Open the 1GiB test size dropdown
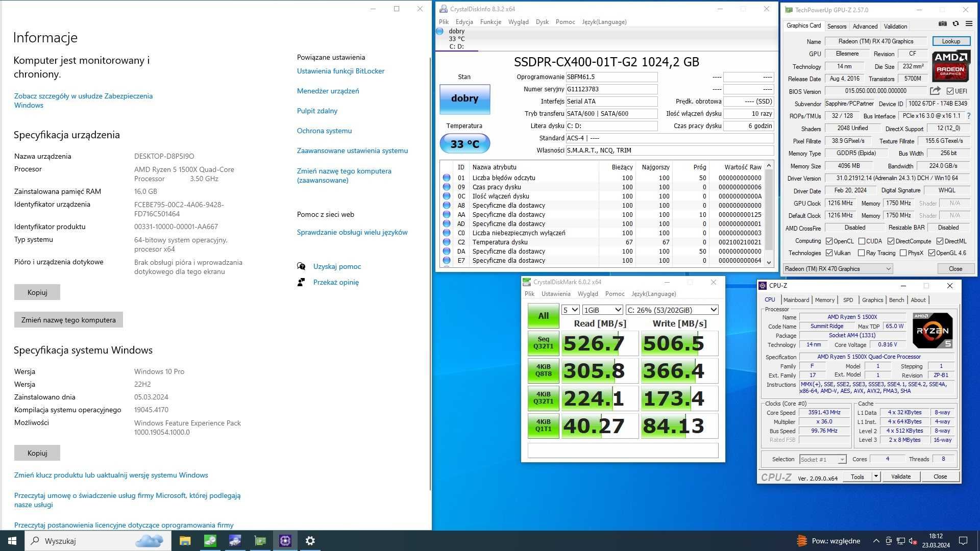980x551 pixels. 602,310
